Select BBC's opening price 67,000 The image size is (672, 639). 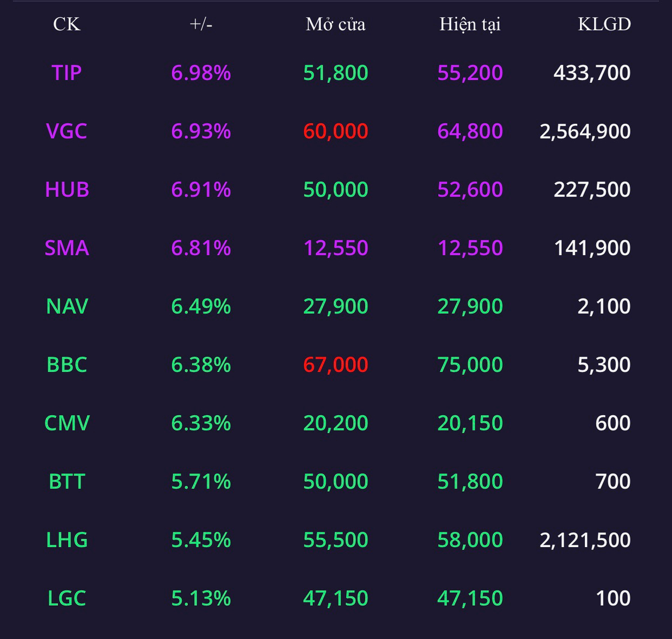[x=336, y=365]
